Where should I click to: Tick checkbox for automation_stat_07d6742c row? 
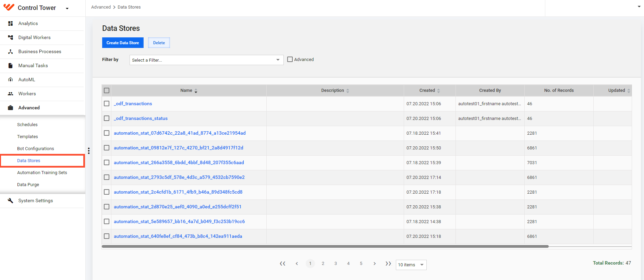[107, 133]
